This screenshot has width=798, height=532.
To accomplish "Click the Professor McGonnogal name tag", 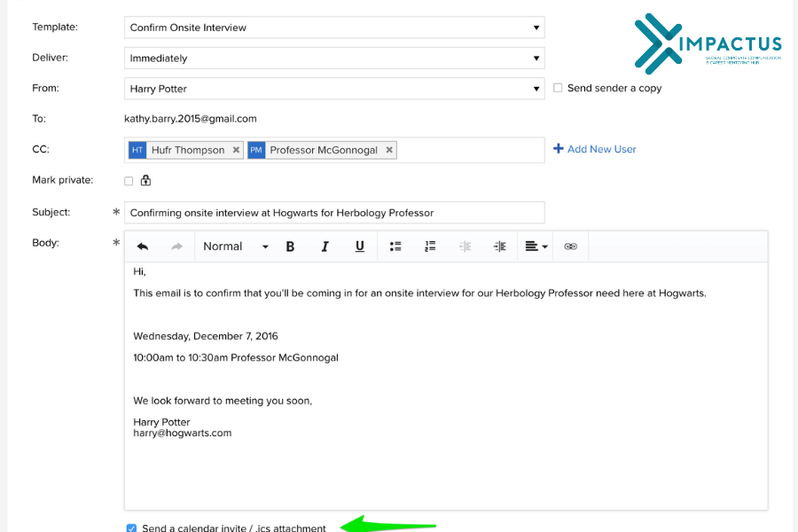I will (x=324, y=150).
